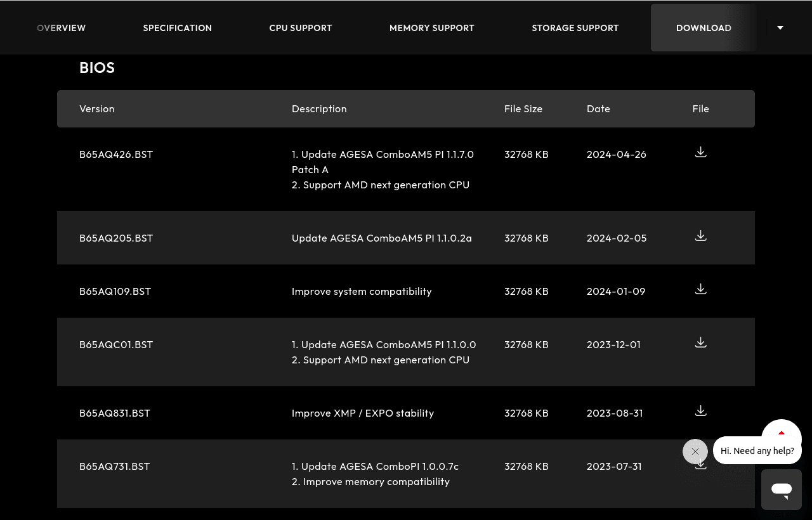The height and width of the screenshot is (520, 812).
Task: Click the File Size column header
Action: [x=523, y=108]
